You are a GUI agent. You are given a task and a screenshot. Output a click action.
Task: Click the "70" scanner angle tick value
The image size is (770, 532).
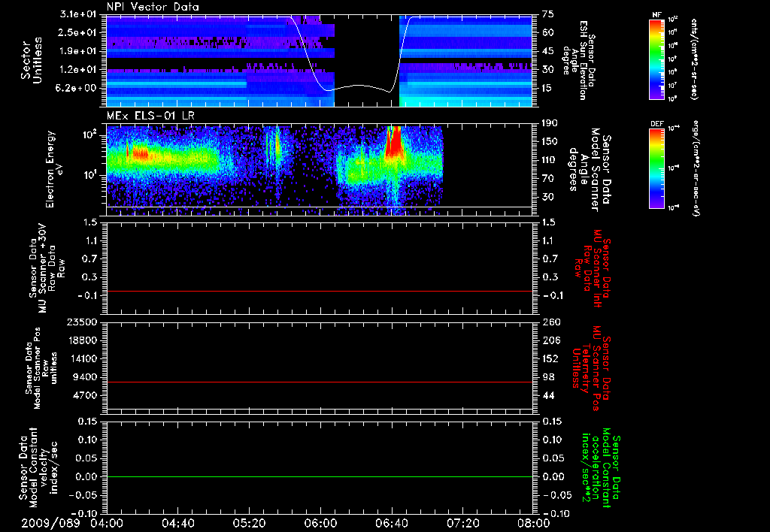click(548, 179)
